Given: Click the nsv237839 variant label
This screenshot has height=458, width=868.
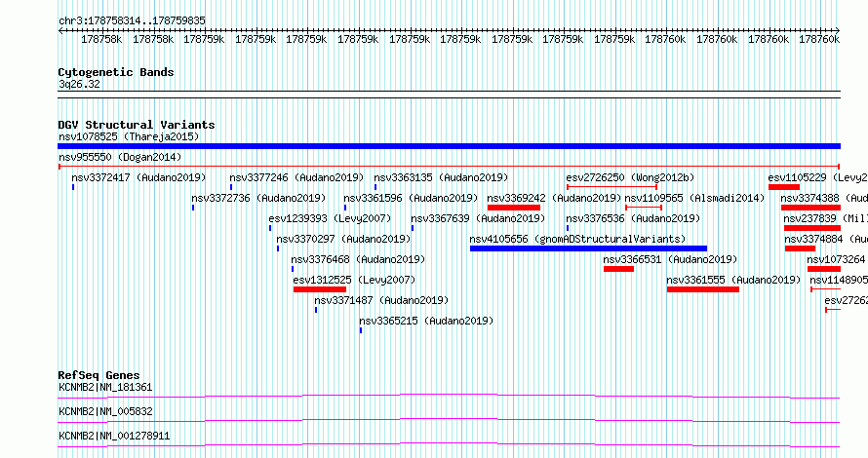Looking at the screenshot, I should [x=825, y=218].
